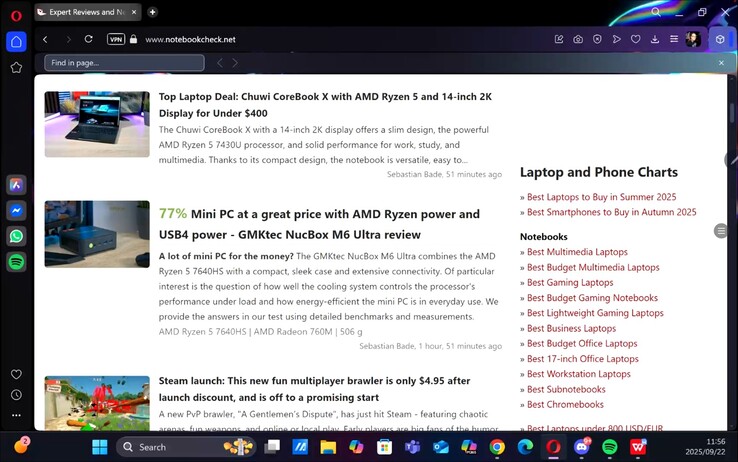Close the Find in page bar
This screenshot has height=462, width=738.
coord(721,63)
